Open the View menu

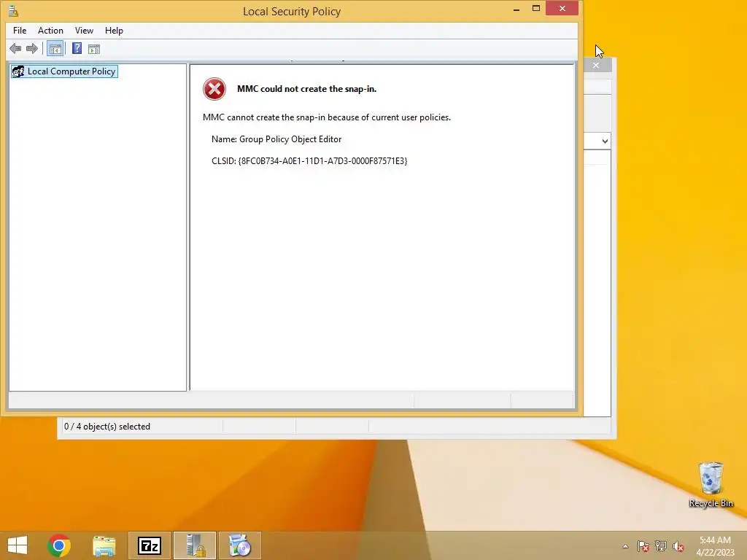point(84,31)
